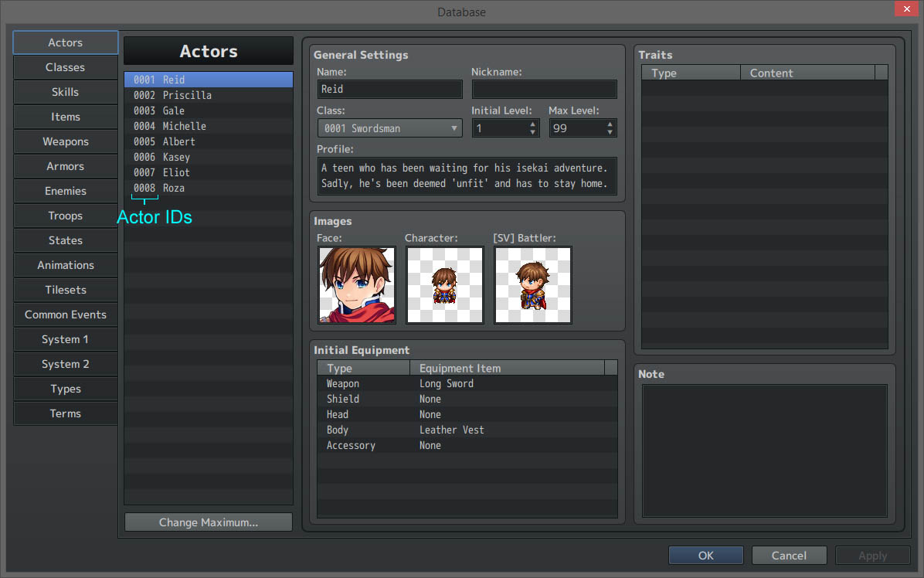Change Reid's Character sprite
Screen dimensions: 924x578
(444, 284)
